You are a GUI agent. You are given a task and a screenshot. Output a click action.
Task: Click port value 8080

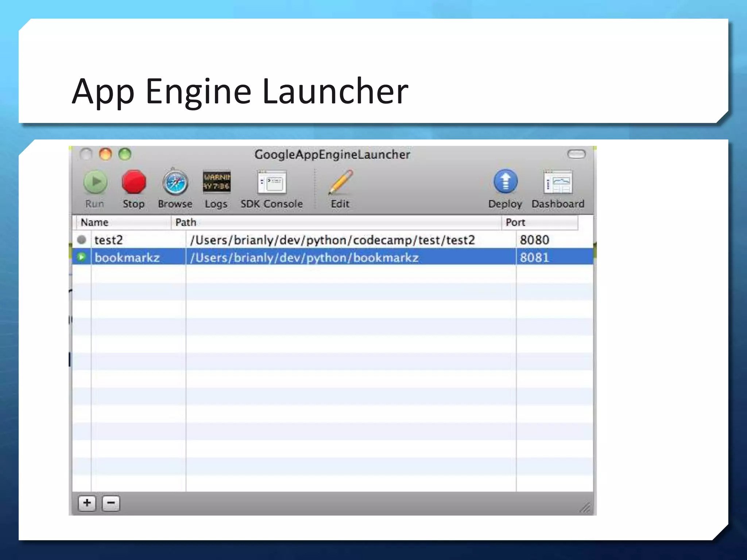pyautogui.click(x=534, y=240)
